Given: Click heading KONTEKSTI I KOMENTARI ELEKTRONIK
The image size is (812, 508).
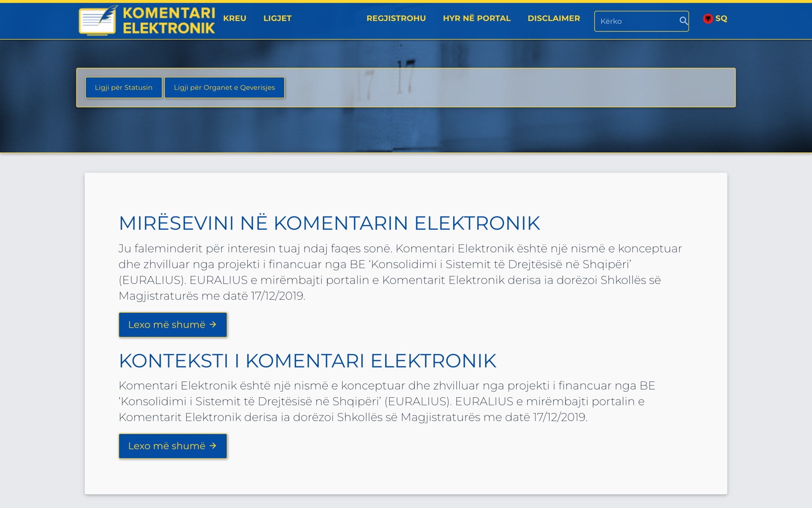Looking at the screenshot, I should 308,361.
